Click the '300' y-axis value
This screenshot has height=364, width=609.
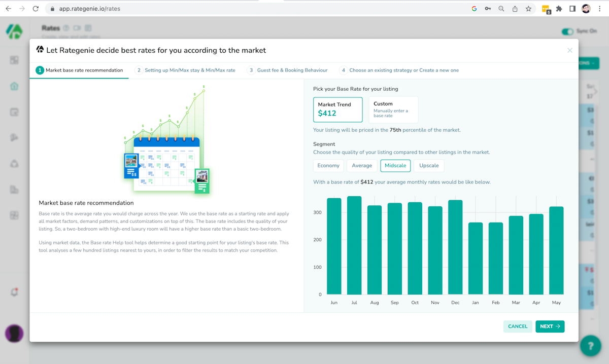point(317,212)
